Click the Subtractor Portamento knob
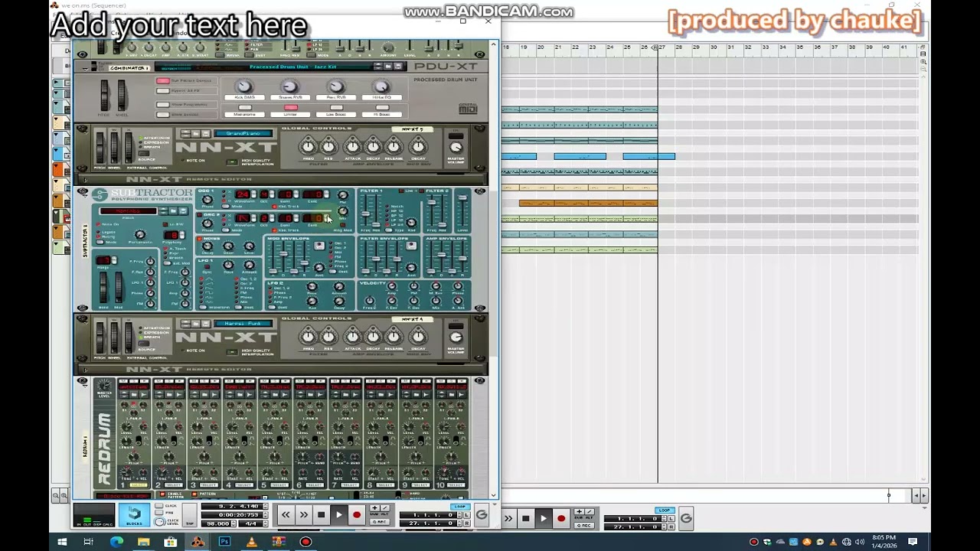Image resolution: width=980 pixels, height=551 pixels. coord(140,234)
